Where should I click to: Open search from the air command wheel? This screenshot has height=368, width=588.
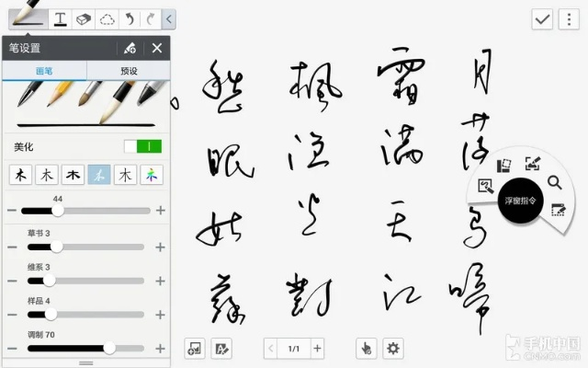click(x=555, y=183)
